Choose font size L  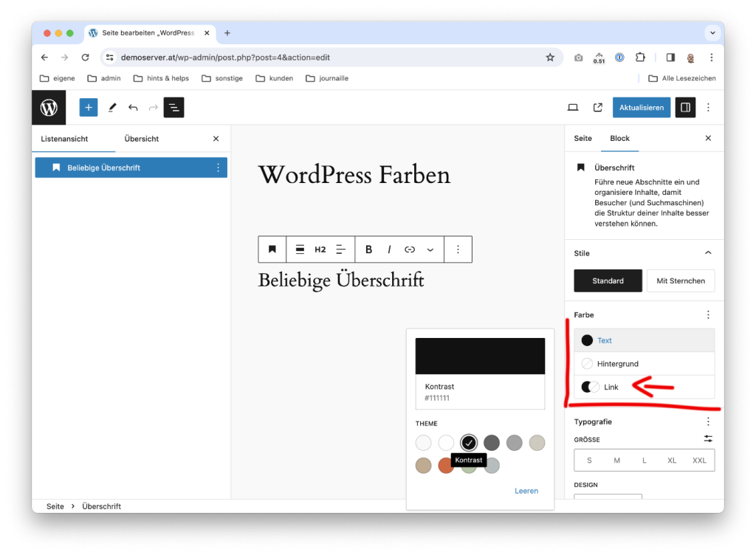[644, 461]
